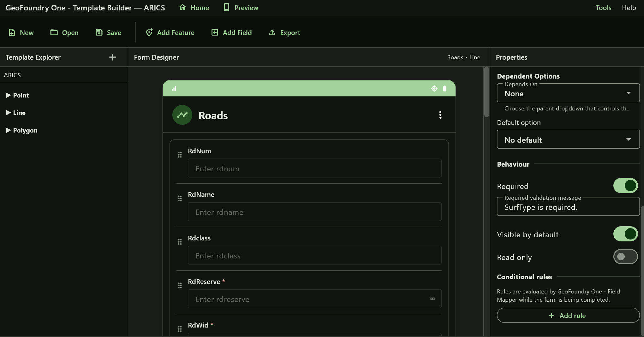Click the green Roads line feature icon
Viewport: 644px width, 337px height.
[x=182, y=115]
